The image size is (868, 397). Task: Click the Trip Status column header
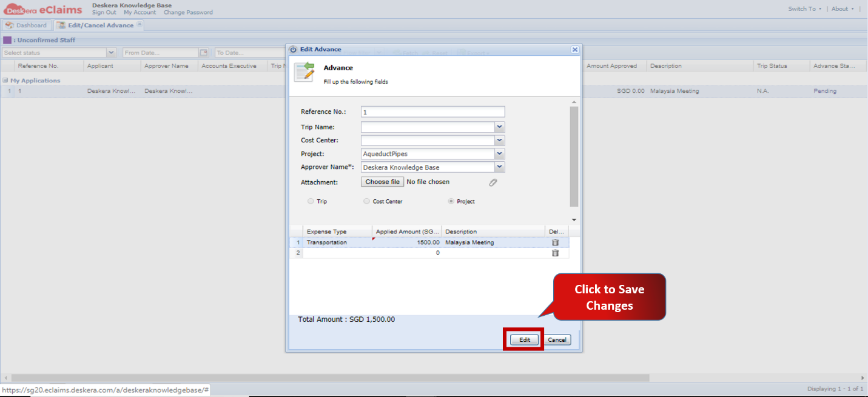point(782,66)
